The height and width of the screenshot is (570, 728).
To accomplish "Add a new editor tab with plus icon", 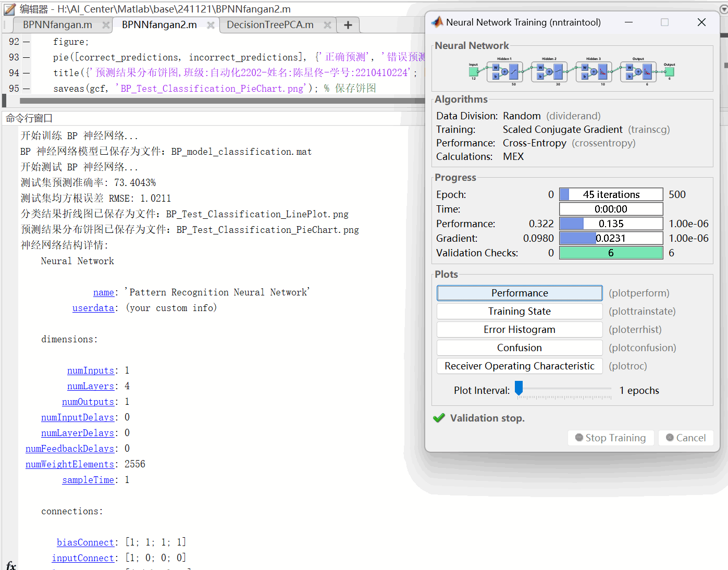I will [x=348, y=25].
